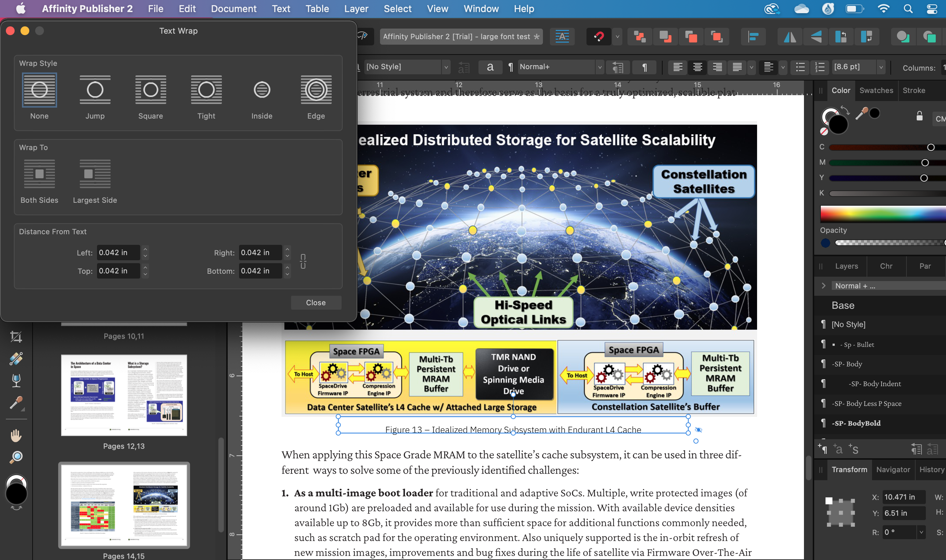Image resolution: width=946 pixels, height=560 pixels.
Task: Click the color spectrum bar
Action: [x=883, y=214]
